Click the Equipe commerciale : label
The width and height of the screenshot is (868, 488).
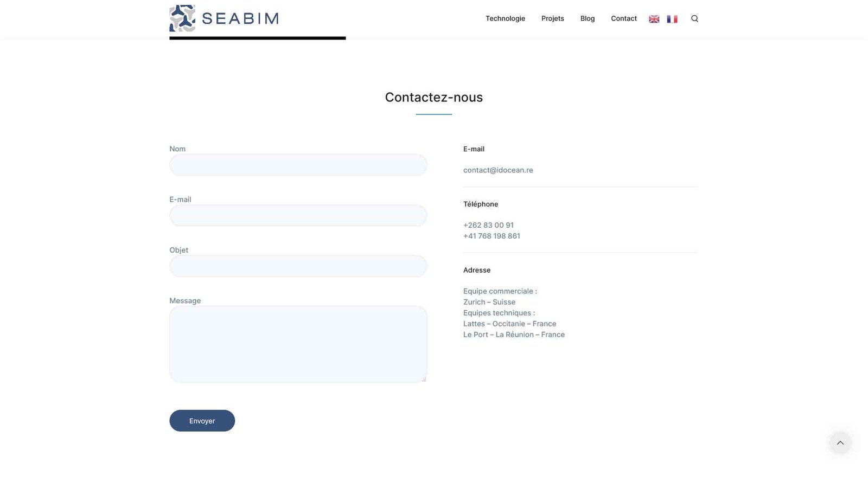pos(500,291)
